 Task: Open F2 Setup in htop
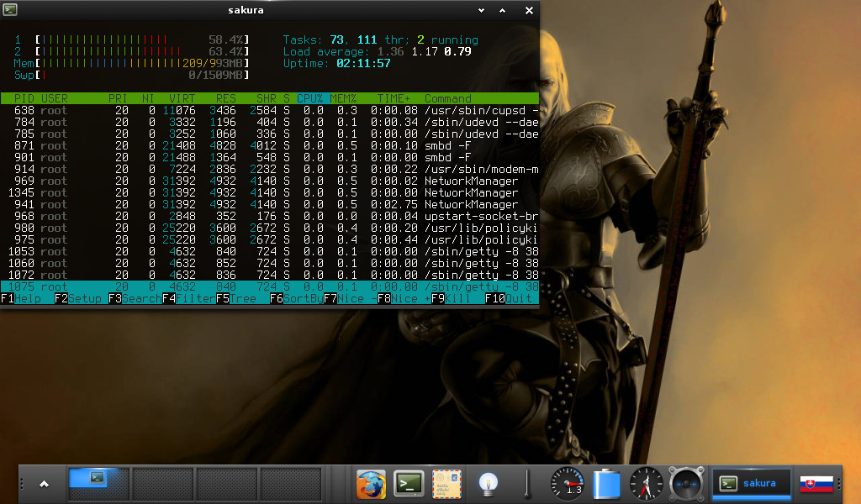[77, 298]
